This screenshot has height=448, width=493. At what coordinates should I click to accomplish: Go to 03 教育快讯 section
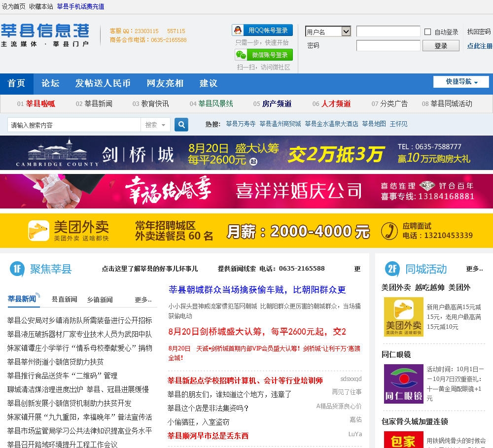point(150,104)
